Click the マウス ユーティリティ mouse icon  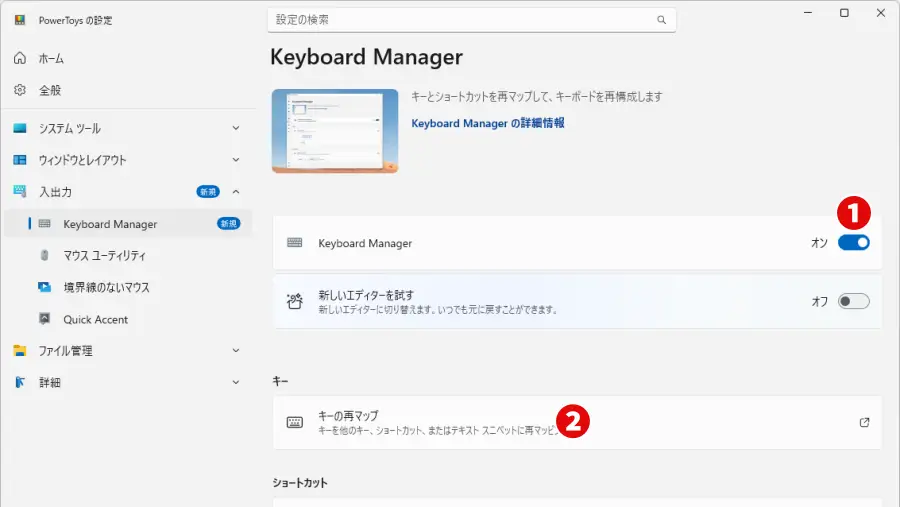[x=45, y=255]
